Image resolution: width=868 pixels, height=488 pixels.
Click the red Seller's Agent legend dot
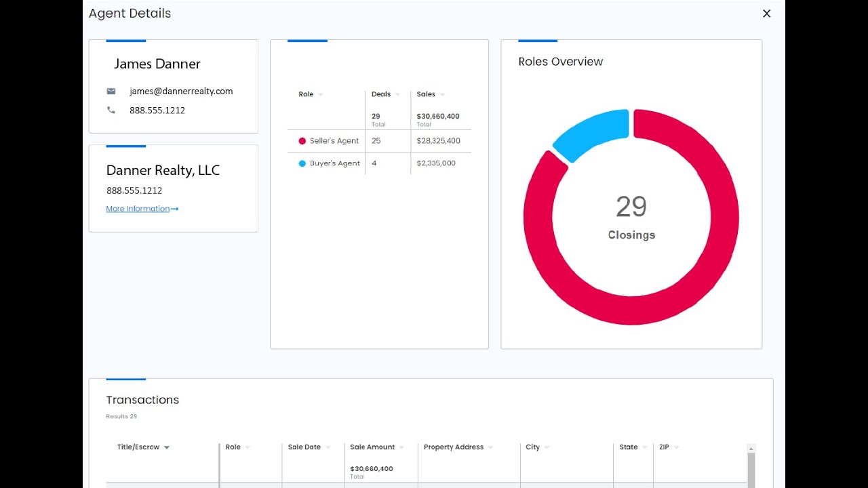(x=302, y=141)
